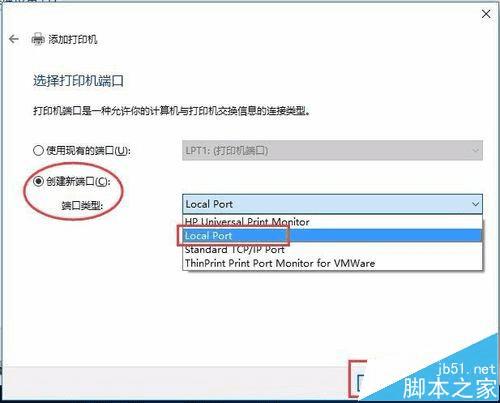Close the Add Printer dialog window
The width and height of the screenshot is (500, 403).
tap(486, 14)
